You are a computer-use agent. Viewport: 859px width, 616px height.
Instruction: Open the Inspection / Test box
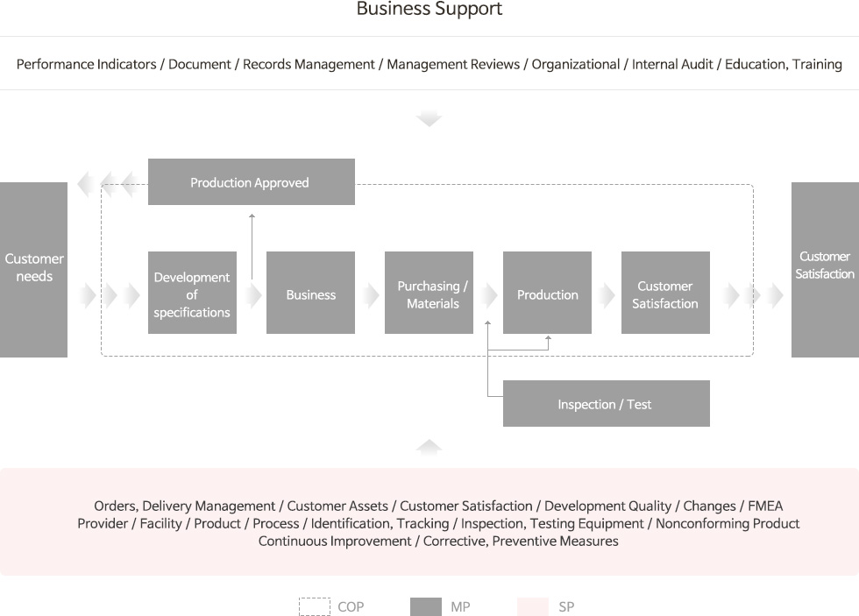pyautogui.click(x=607, y=404)
